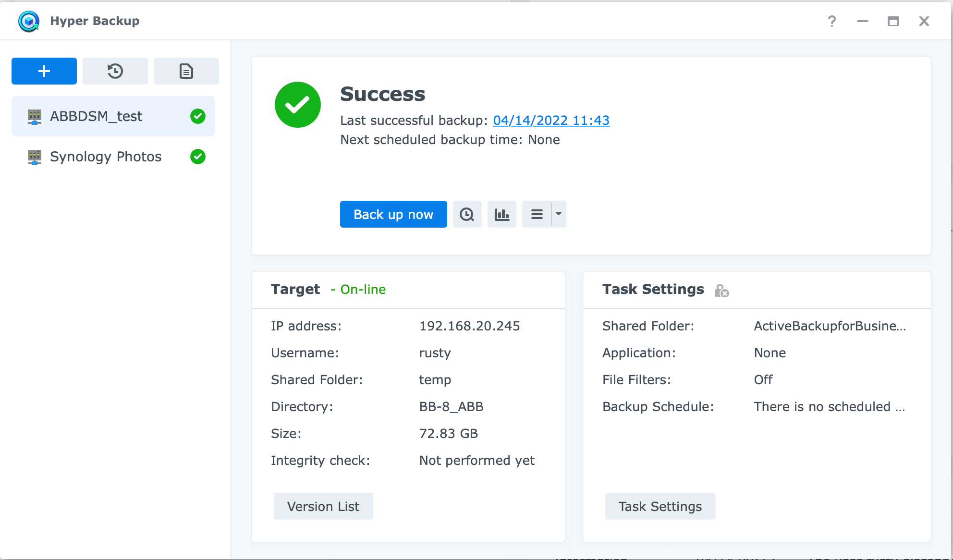Open the task action menu icon
953x560 pixels.
[537, 214]
